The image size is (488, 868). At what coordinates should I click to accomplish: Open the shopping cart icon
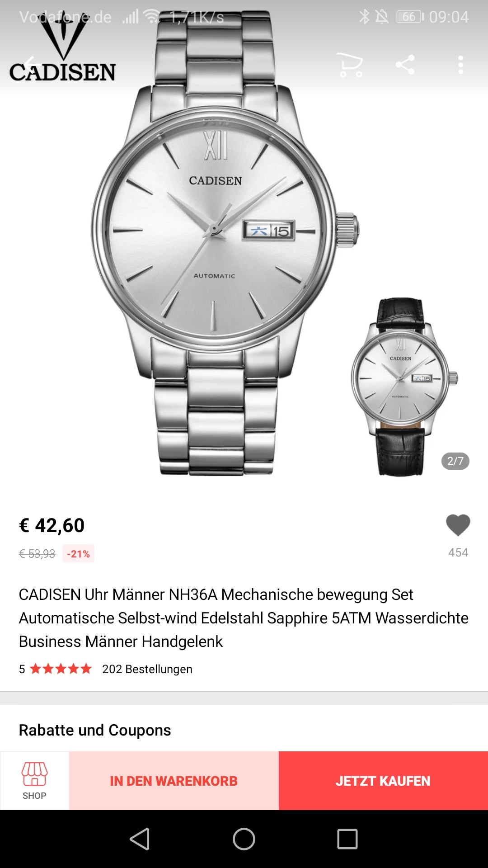click(350, 65)
